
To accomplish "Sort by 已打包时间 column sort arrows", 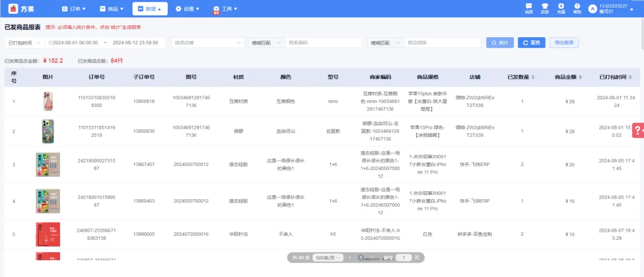I will pos(630,77).
